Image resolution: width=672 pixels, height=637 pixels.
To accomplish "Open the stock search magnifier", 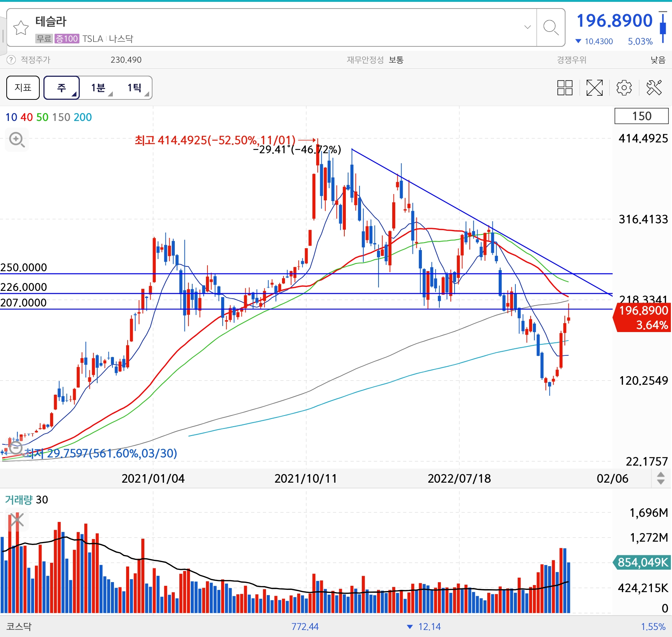I will (551, 28).
